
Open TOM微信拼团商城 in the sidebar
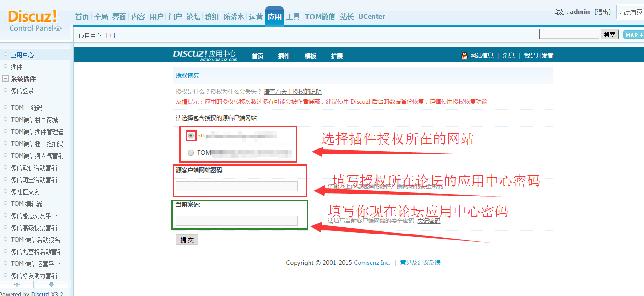coord(34,120)
